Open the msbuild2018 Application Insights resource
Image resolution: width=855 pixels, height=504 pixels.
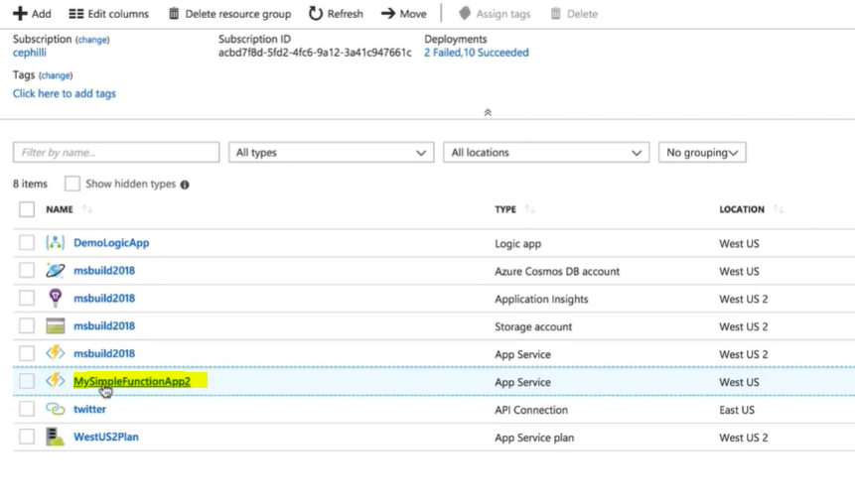point(104,298)
